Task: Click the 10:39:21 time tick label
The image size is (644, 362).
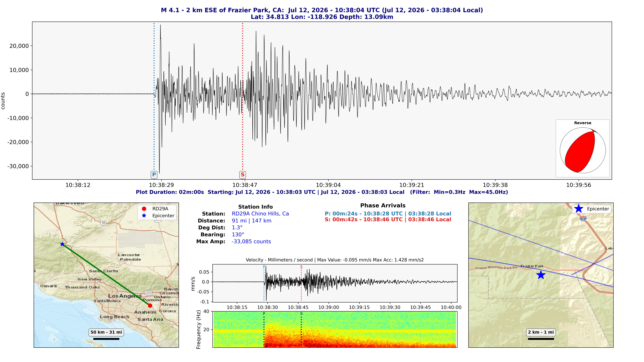Action: point(412,185)
